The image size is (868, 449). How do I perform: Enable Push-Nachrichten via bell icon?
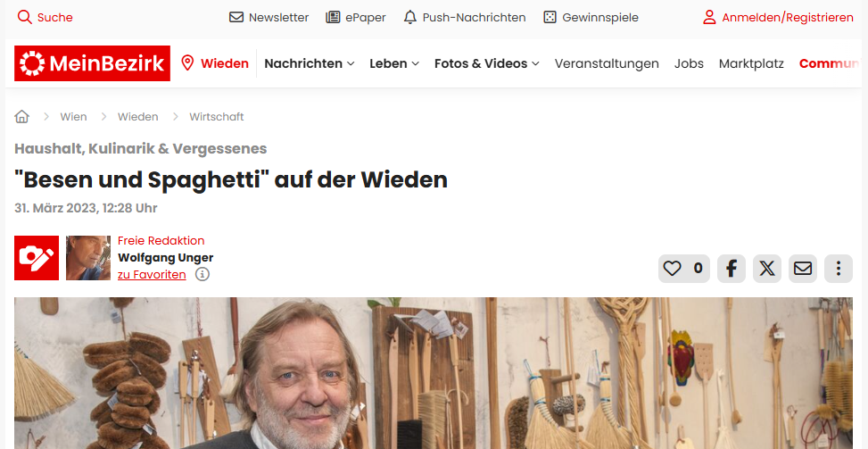[409, 17]
